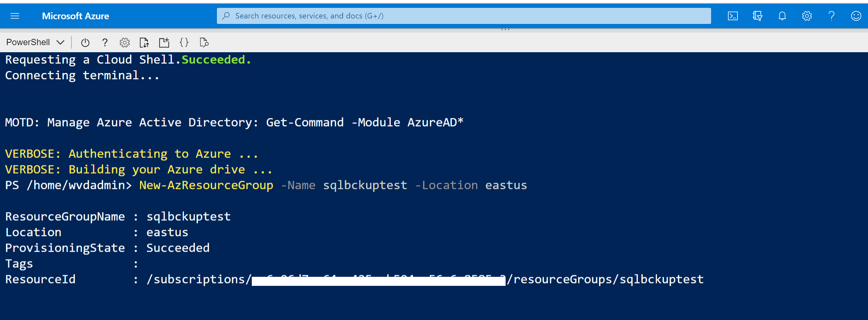868x320 pixels.
Task: Toggle Cloud Shell from the top bar
Action: pyautogui.click(x=733, y=16)
